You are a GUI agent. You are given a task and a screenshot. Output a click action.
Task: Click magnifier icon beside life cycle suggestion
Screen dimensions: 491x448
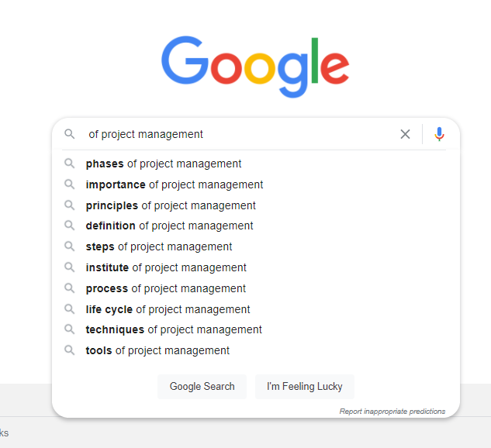click(70, 309)
